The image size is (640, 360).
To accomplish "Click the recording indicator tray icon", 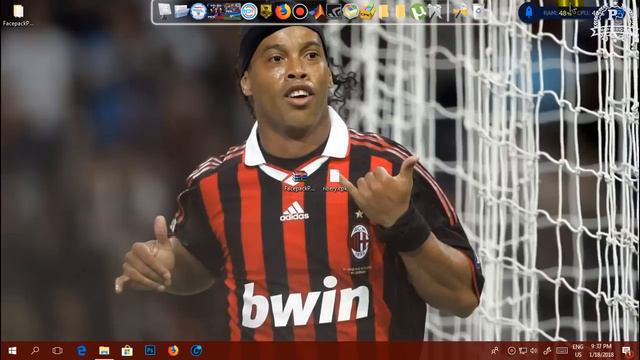I will click(x=511, y=351).
